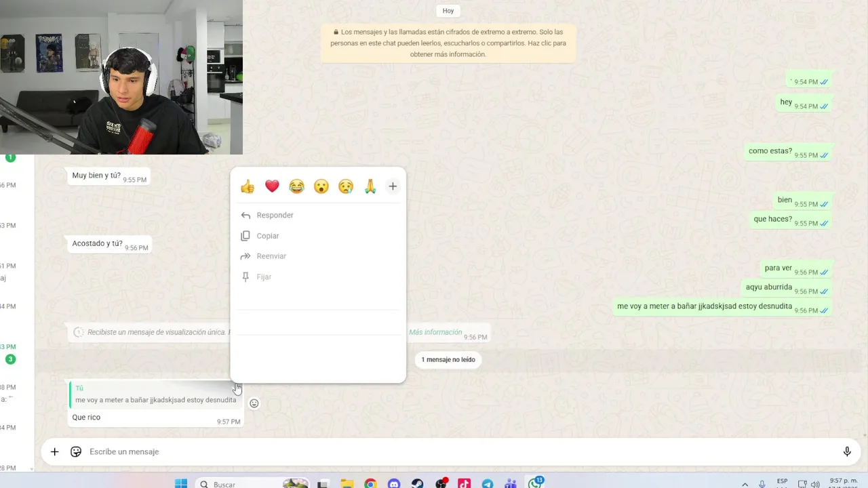Click the webcam overlay video
The height and width of the screenshot is (488, 868).
click(x=121, y=77)
